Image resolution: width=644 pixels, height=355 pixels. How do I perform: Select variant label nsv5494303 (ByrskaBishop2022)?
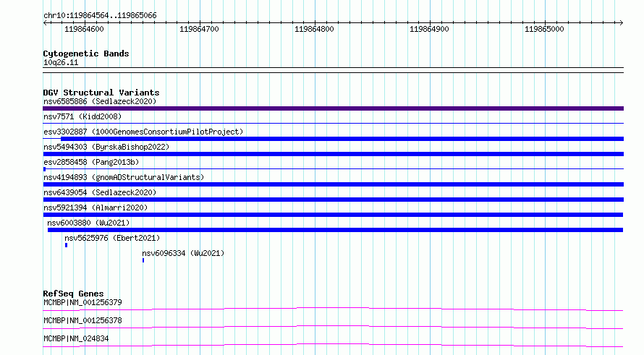[x=106, y=147]
